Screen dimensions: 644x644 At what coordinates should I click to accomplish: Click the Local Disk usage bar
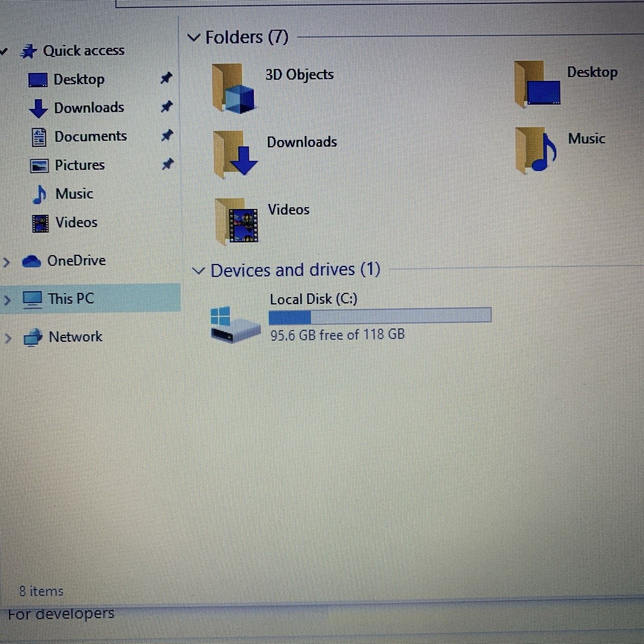coord(380,315)
